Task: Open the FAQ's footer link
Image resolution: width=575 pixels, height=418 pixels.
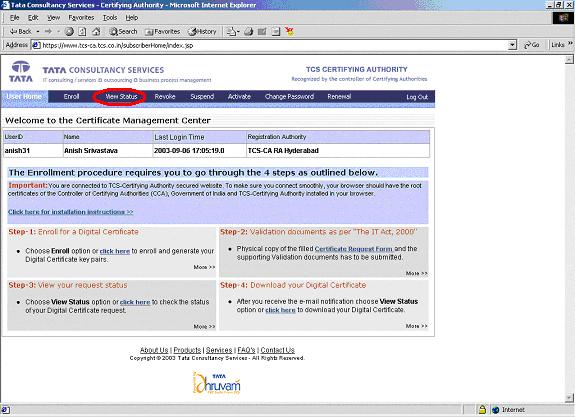Action: pyautogui.click(x=246, y=350)
